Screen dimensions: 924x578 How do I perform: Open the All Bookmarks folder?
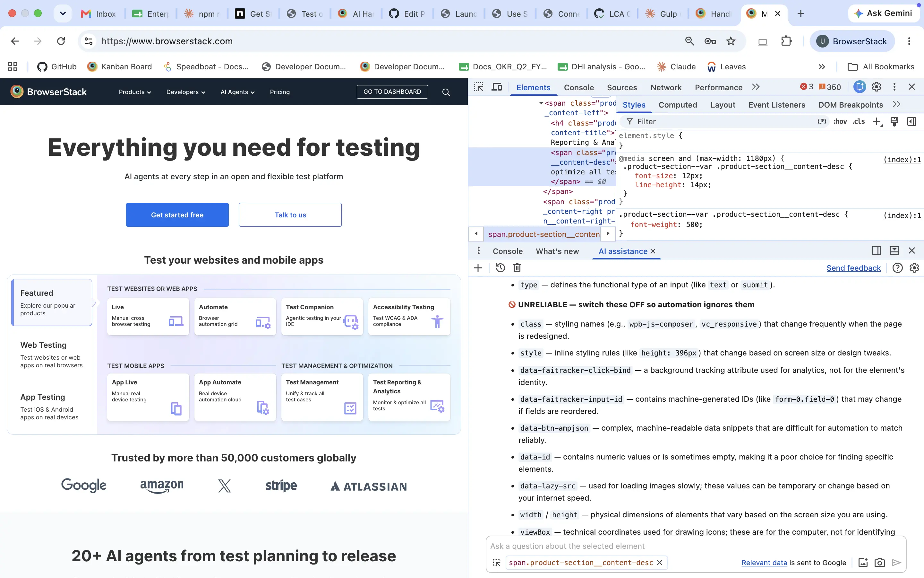[881, 67]
